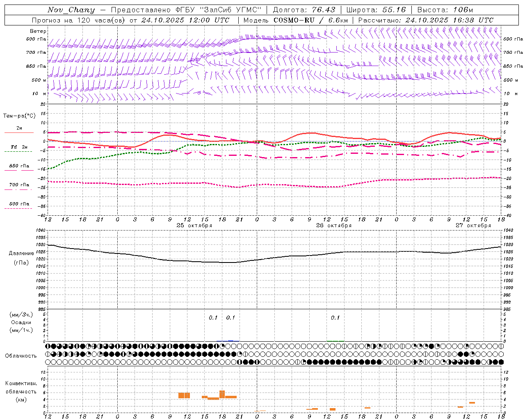
Task: Select the Осадки label
Action: pyautogui.click(x=21, y=322)
